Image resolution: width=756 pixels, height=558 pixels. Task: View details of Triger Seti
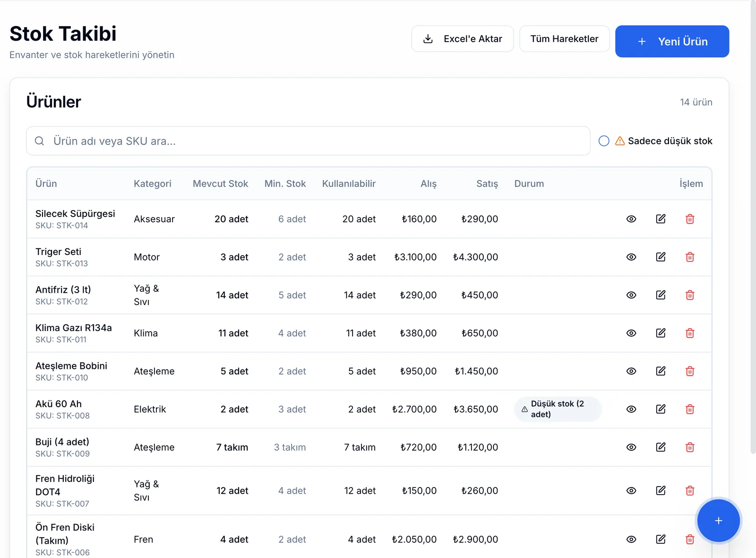[x=631, y=257]
